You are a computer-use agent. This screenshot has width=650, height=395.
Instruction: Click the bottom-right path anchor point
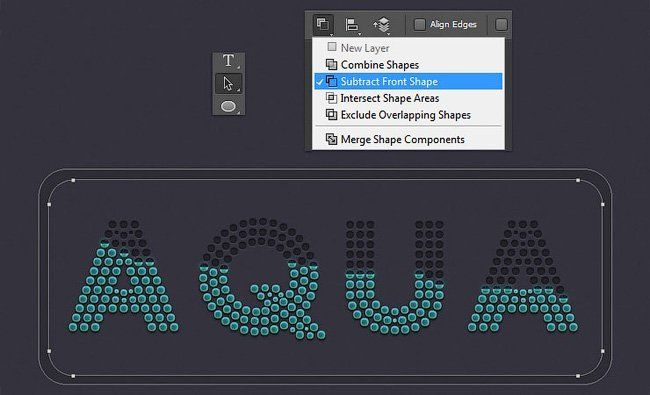[x=578, y=376]
